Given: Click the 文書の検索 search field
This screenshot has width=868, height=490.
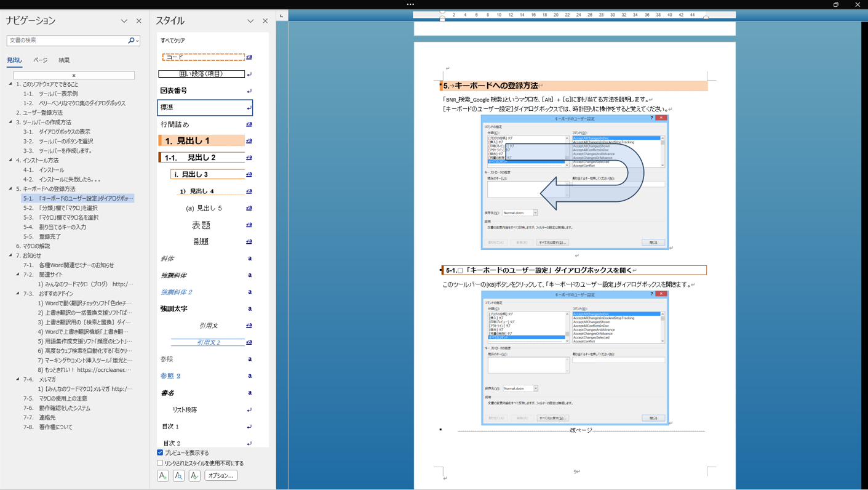Looking at the screenshot, I should 66,41.
